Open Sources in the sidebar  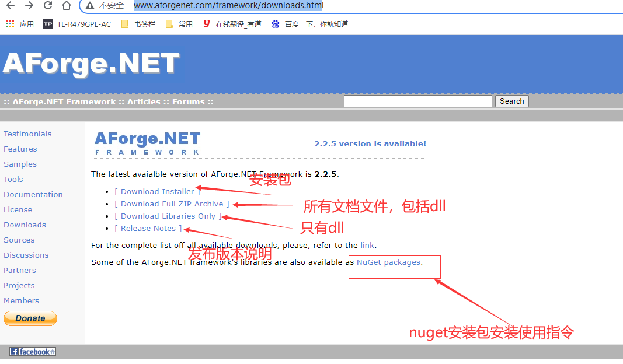(19, 240)
